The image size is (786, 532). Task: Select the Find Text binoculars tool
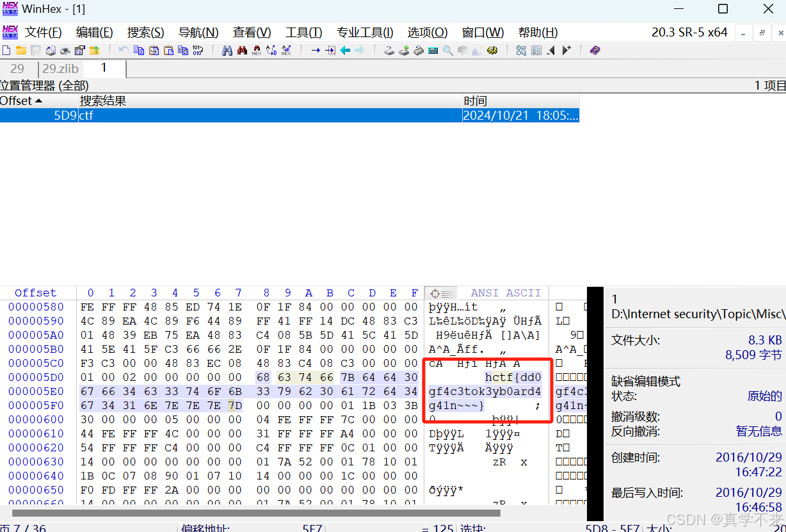(227, 50)
